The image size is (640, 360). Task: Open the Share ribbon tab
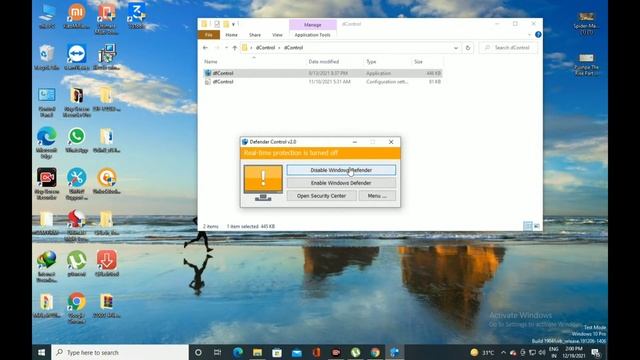point(255,35)
